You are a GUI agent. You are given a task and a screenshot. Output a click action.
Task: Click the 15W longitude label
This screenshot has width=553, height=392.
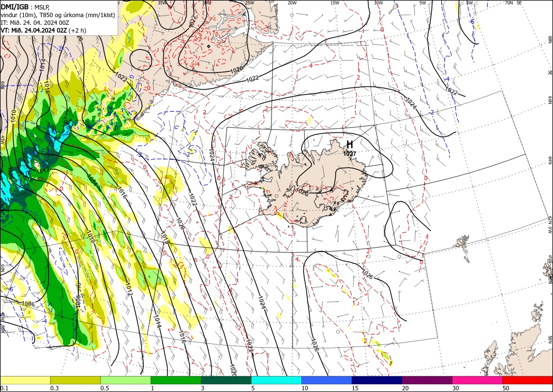pos(335,3)
